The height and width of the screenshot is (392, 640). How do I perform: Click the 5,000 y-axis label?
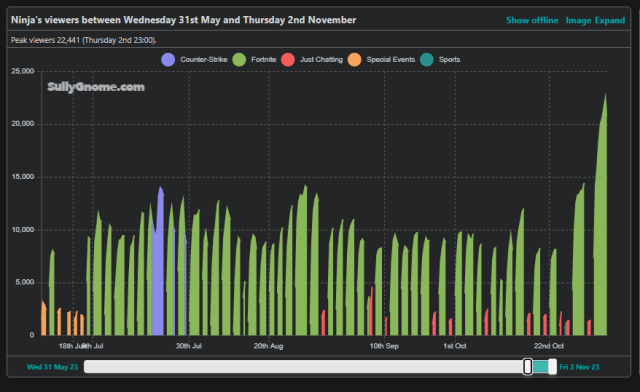(x=25, y=282)
